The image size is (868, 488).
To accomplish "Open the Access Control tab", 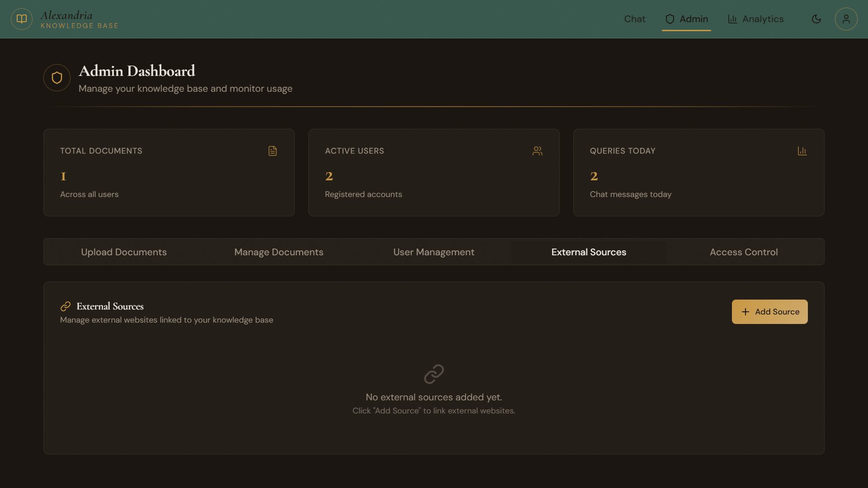I will coord(744,252).
